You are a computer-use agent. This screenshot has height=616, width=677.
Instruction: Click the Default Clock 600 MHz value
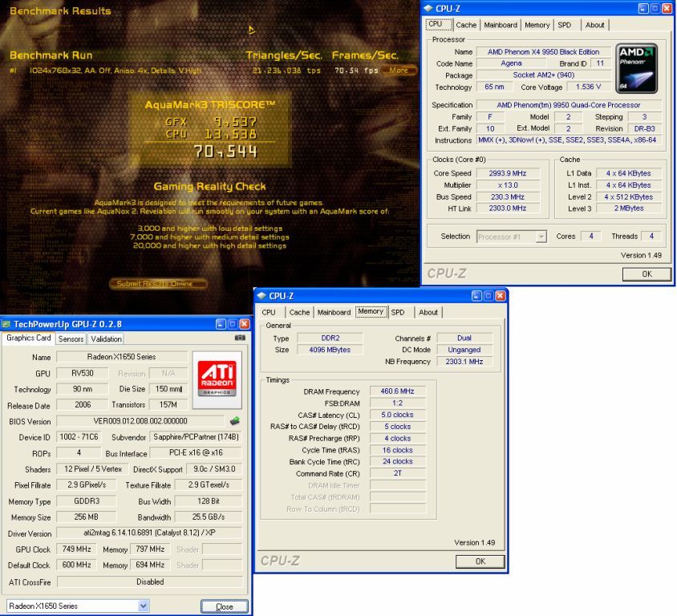tap(76, 565)
